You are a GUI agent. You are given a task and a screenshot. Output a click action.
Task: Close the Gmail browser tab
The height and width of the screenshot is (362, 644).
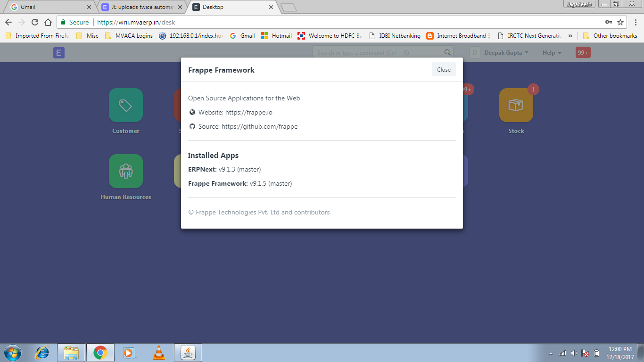(89, 7)
